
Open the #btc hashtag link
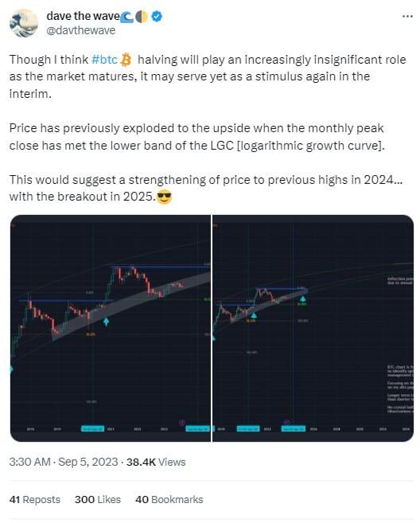104,60
